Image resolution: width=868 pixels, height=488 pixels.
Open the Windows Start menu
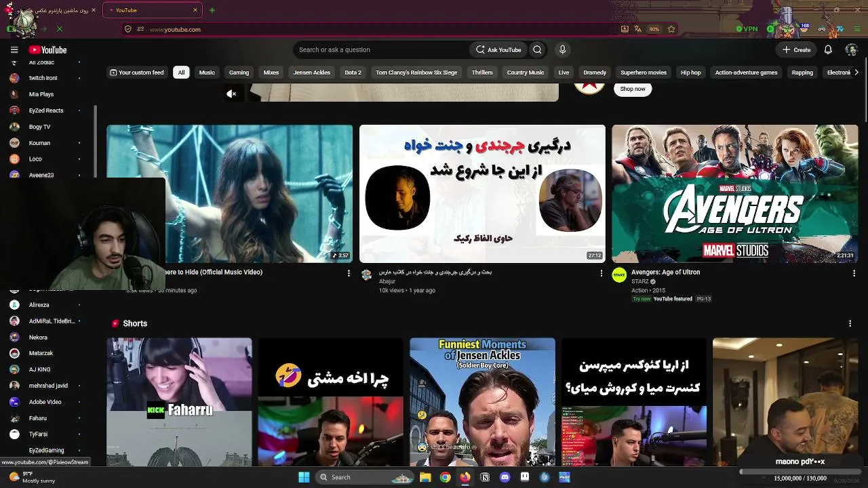point(304,477)
